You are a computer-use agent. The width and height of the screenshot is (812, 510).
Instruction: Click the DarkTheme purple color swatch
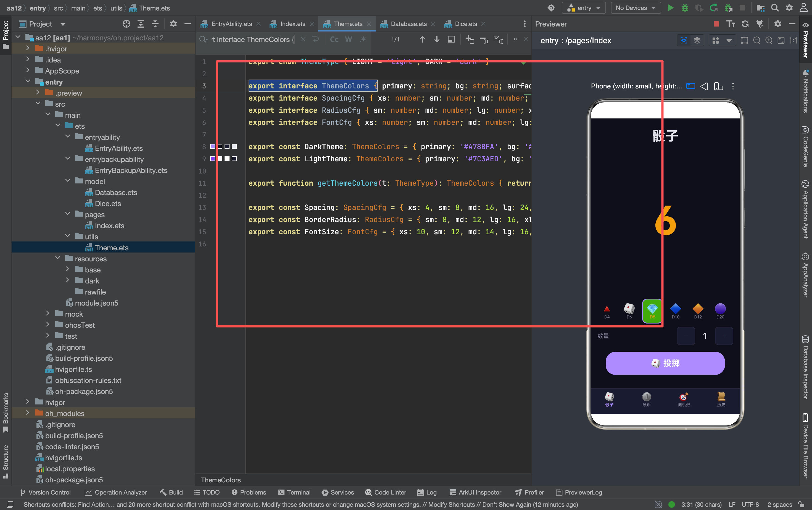(212, 146)
